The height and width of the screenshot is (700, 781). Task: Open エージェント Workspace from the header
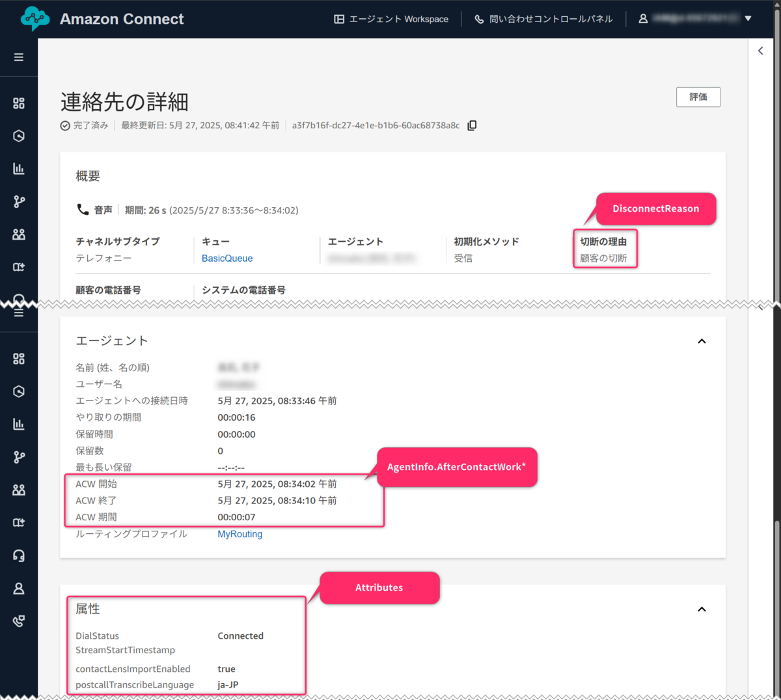(391, 20)
